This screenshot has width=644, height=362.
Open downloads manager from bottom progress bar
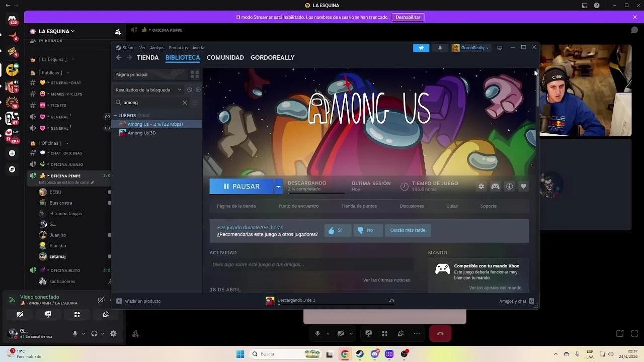(330, 301)
